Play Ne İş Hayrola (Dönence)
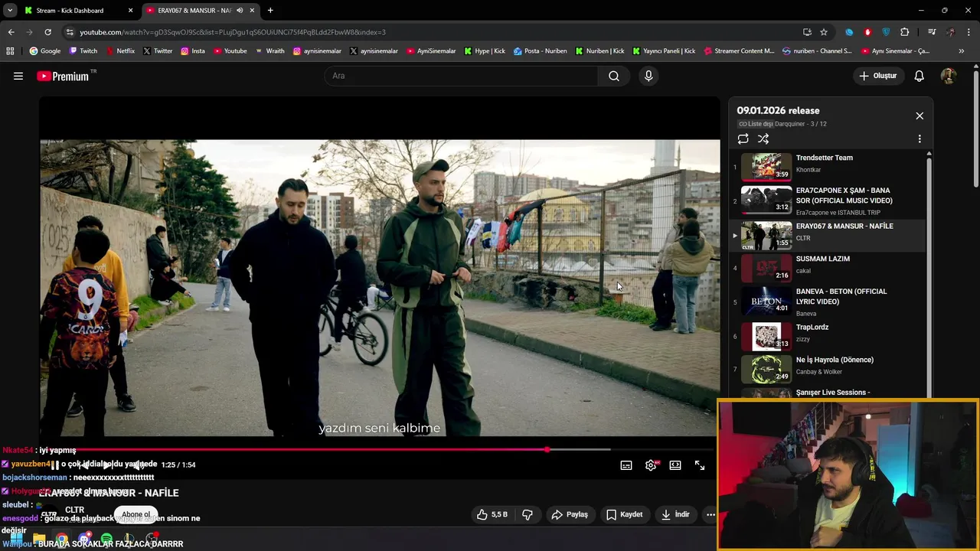Viewport: 980px width, 551px height. (x=829, y=369)
